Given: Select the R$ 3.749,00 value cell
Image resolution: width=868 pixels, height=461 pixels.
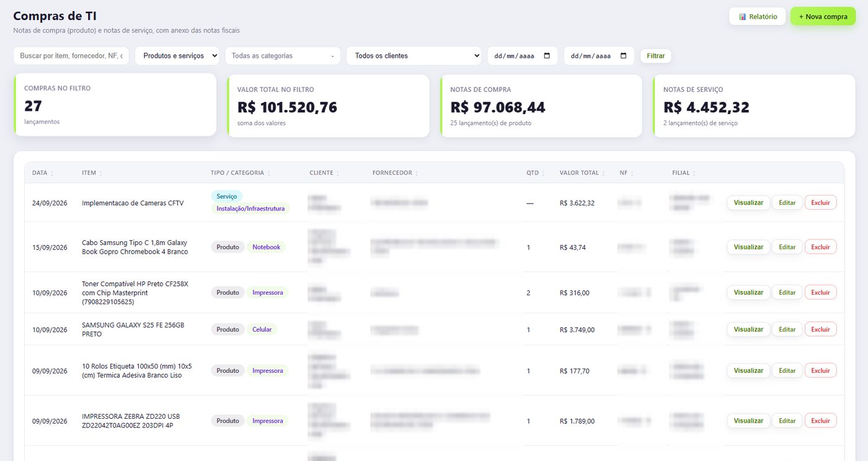Looking at the screenshot, I should pos(577,329).
